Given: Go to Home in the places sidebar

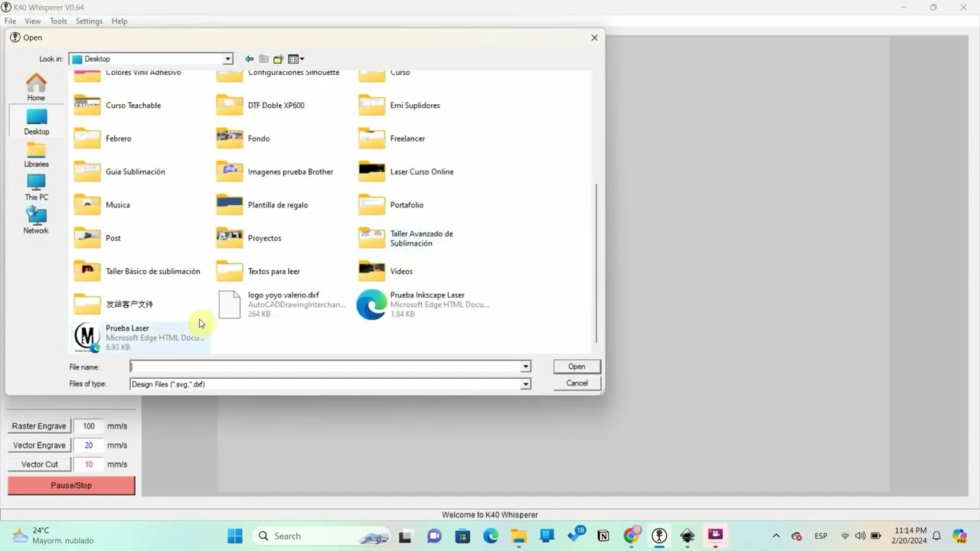Looking at the screenshot, I should click(36, 87).
